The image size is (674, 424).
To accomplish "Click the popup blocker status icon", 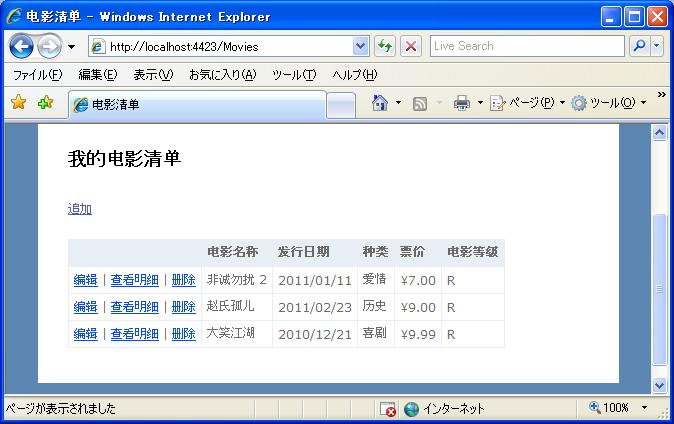I will click(387, 409).
